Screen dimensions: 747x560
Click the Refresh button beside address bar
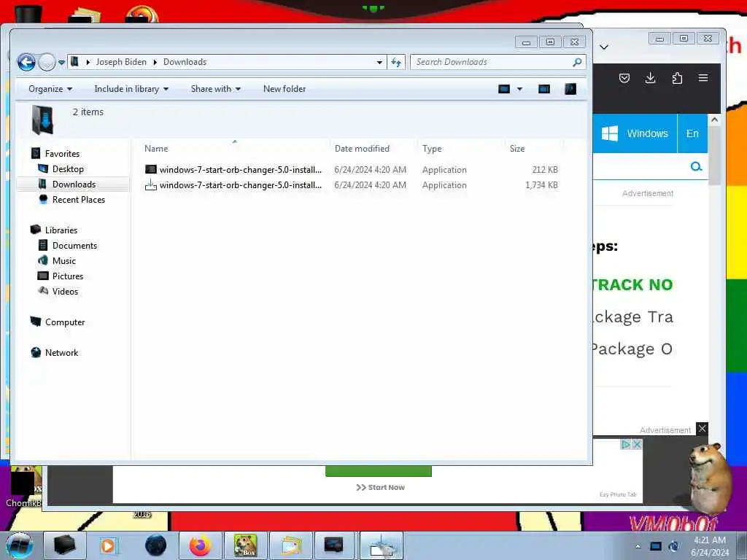coord(396,62)
